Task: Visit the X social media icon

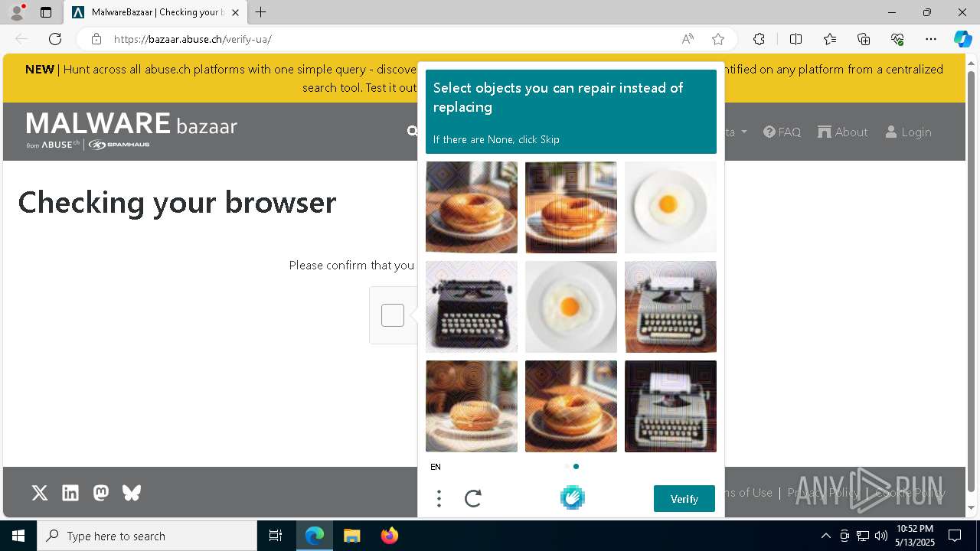Action: click(x=40, y=493)
